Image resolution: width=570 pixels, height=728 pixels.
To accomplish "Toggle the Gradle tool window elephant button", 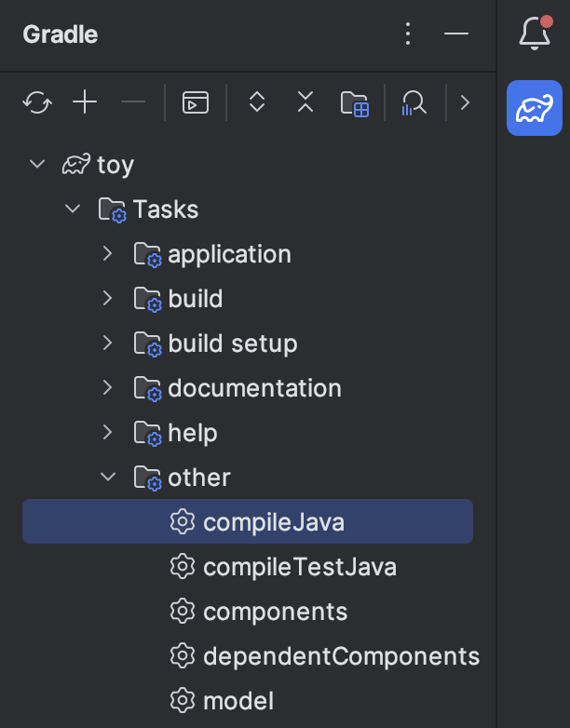I will [x=535, y=108].
